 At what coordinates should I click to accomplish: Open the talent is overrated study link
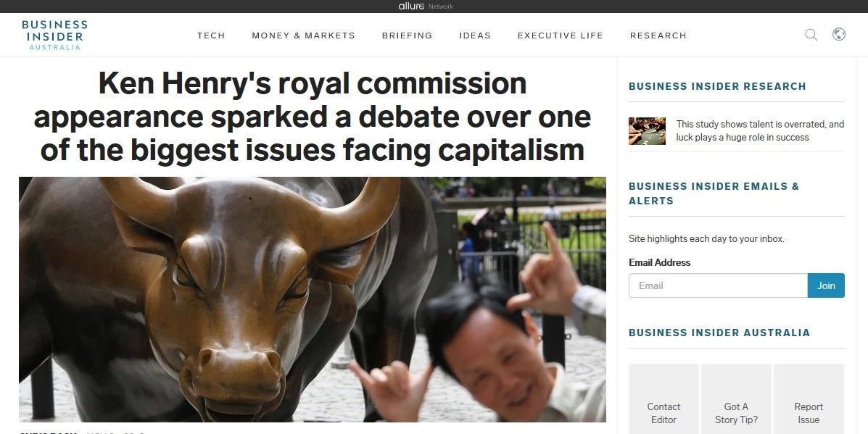(x=760, y=130)
